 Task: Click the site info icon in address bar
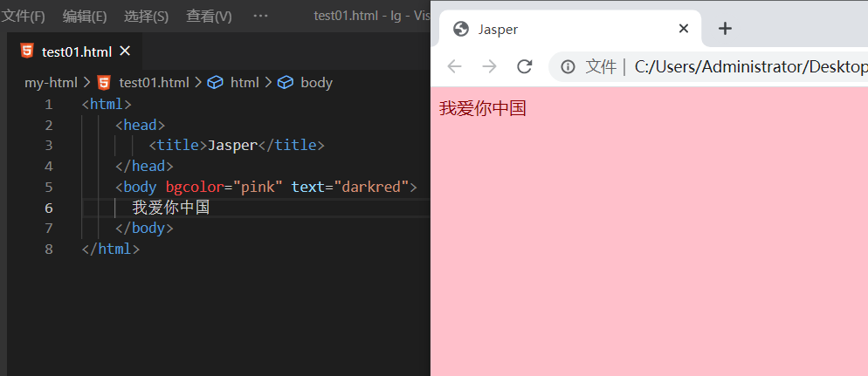point(568,67)
